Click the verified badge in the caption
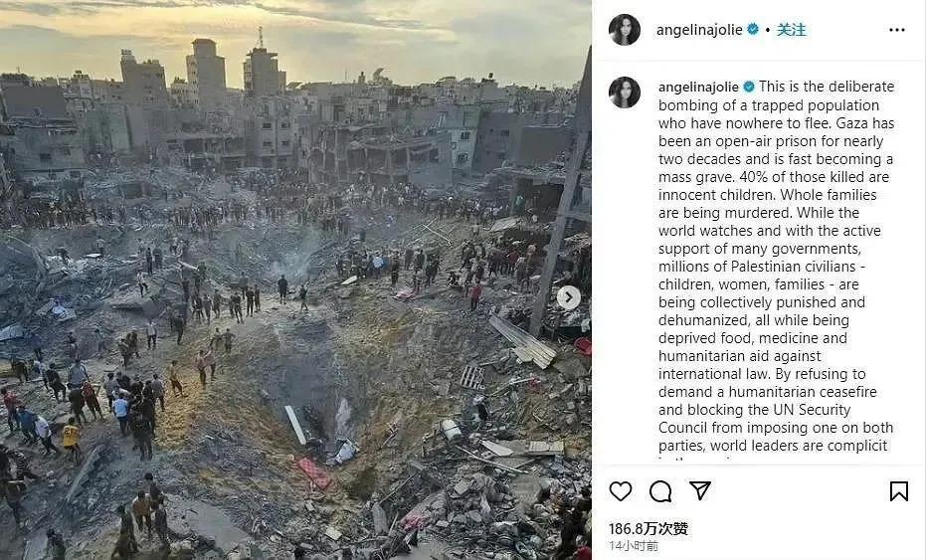Image resolution: width=926 pixels, height=560 pixels. (749, 87)
